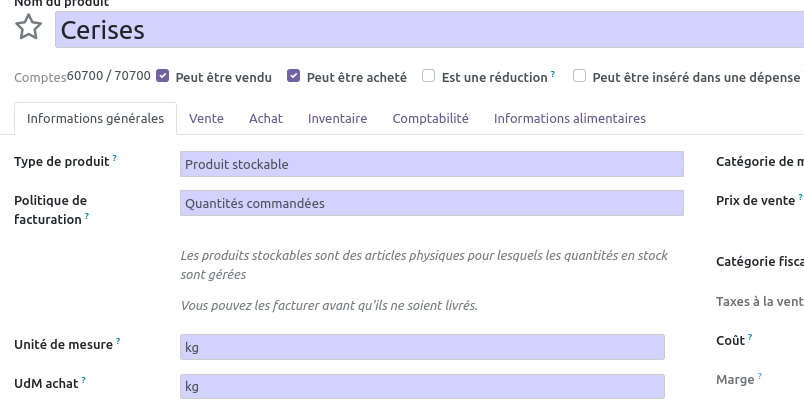The width and height of the screenshot is (804, 400).
Task: Open help icon next to Marge
Action: tap(759, 376)
